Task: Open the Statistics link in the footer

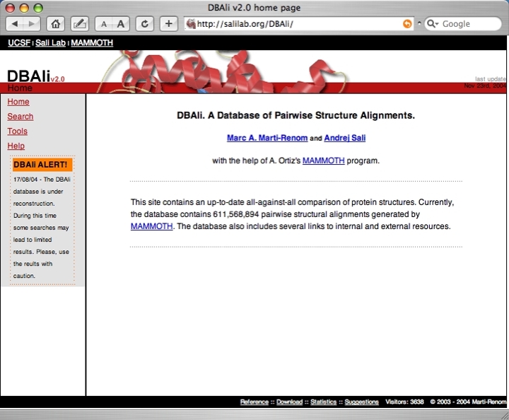Action: click(x=323, y=402)
